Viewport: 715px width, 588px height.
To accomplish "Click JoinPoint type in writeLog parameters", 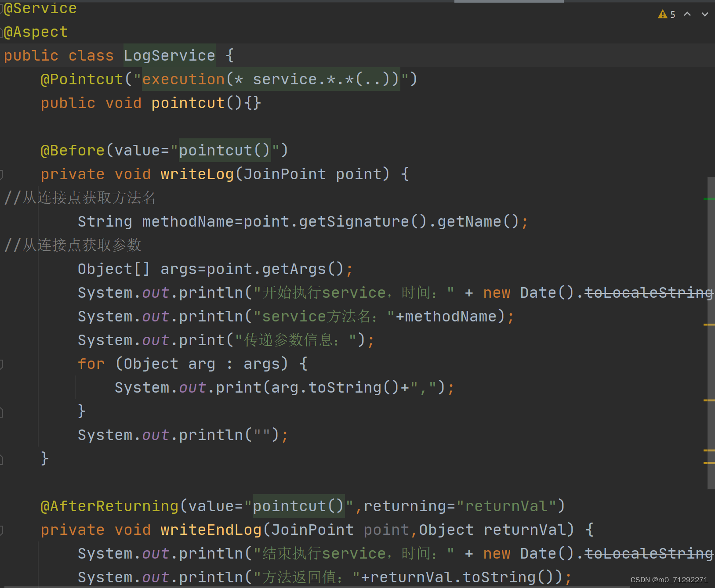I will (285, 174).
